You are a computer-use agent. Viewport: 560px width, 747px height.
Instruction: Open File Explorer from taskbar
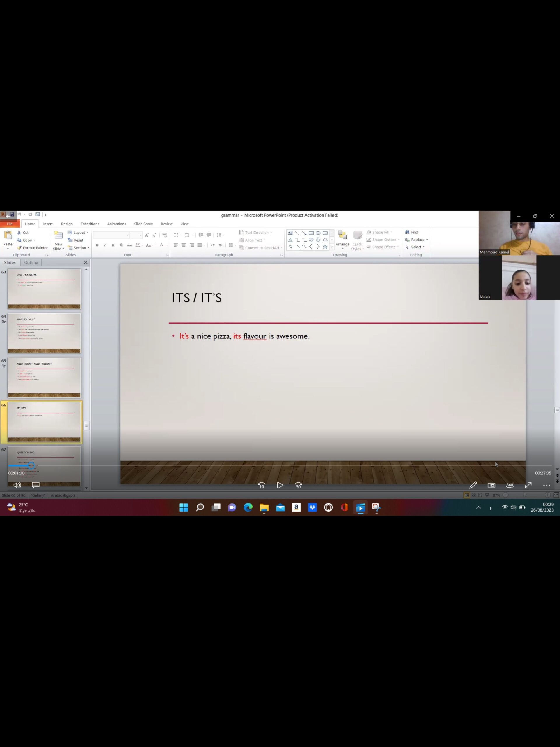pyautogui.click(x=264, y=507)
